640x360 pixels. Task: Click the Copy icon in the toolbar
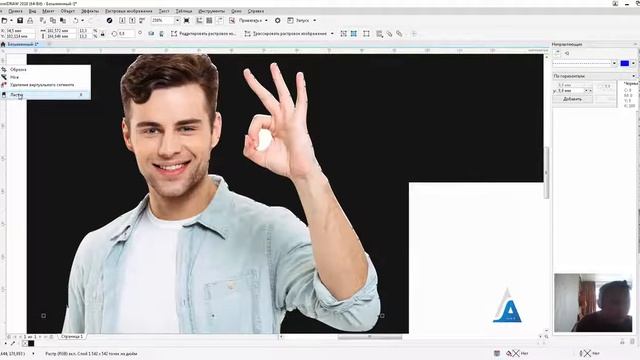pos(53,20)
